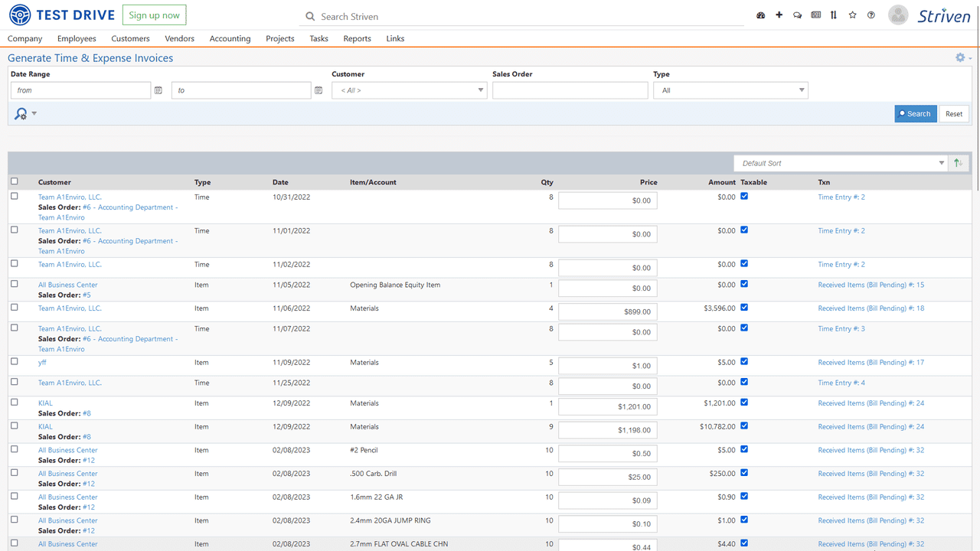Screen dimensions: 980x551
Task: Click the activity arrows icon near favorites
Action: click(x=834, y=15)
